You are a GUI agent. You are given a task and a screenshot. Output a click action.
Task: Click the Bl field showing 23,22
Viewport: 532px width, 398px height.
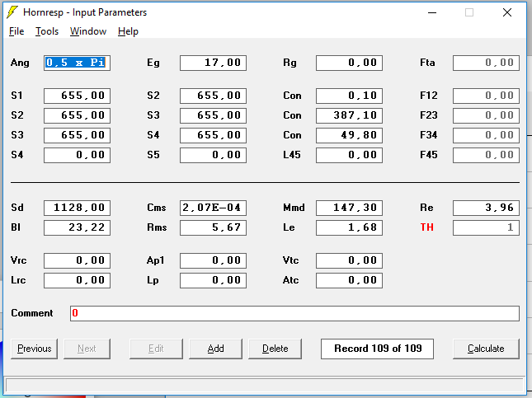77,227
